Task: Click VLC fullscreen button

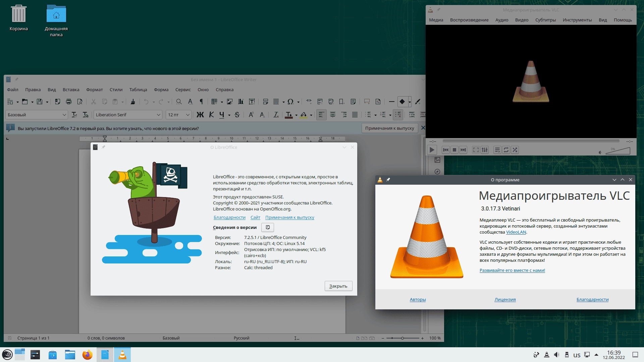Action: [x=476, y=150]
